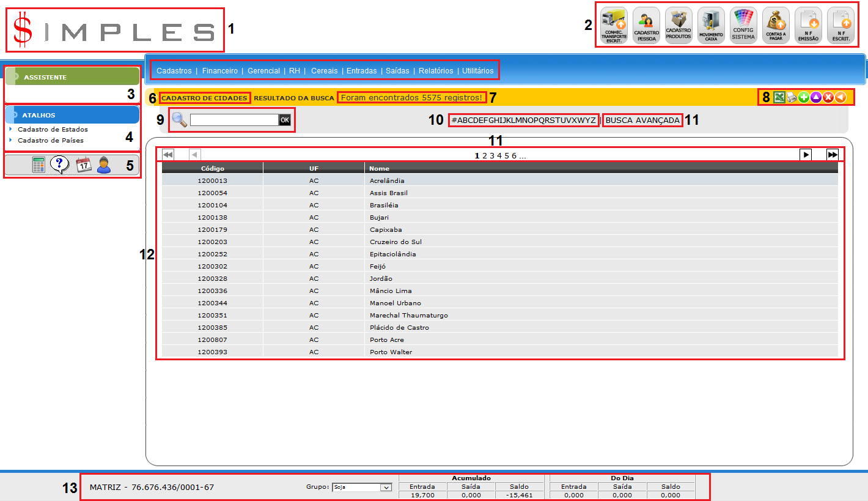The width and height of the screenshot is (868, 501).
Task: Open Contas a Pagar money bag icon
Action: [x=776, y=26]
